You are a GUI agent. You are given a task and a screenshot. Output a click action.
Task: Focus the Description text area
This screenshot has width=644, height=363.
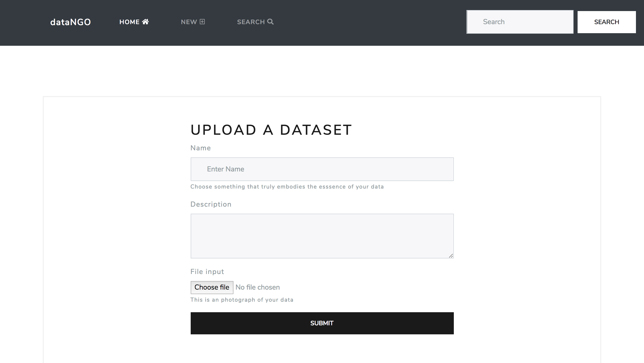click(x=322, y=236)
